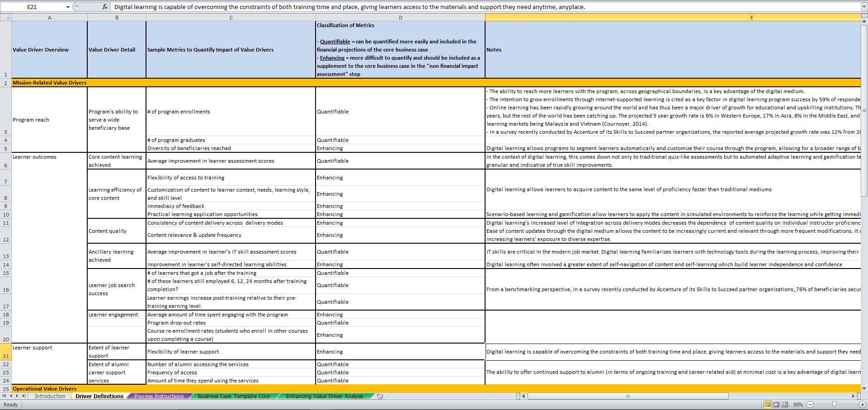Select column C header
This screenshot has height=410, width=868.
tap(231, 17)
